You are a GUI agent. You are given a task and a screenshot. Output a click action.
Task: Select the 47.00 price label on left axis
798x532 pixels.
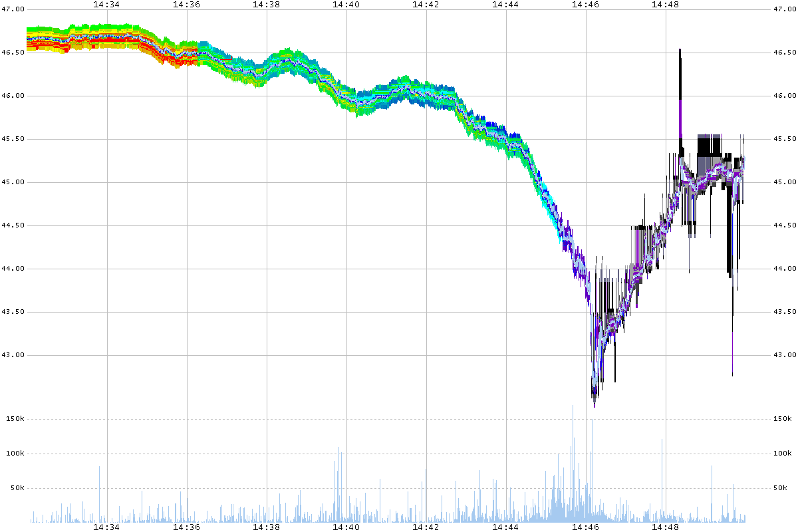coord(14,9)
